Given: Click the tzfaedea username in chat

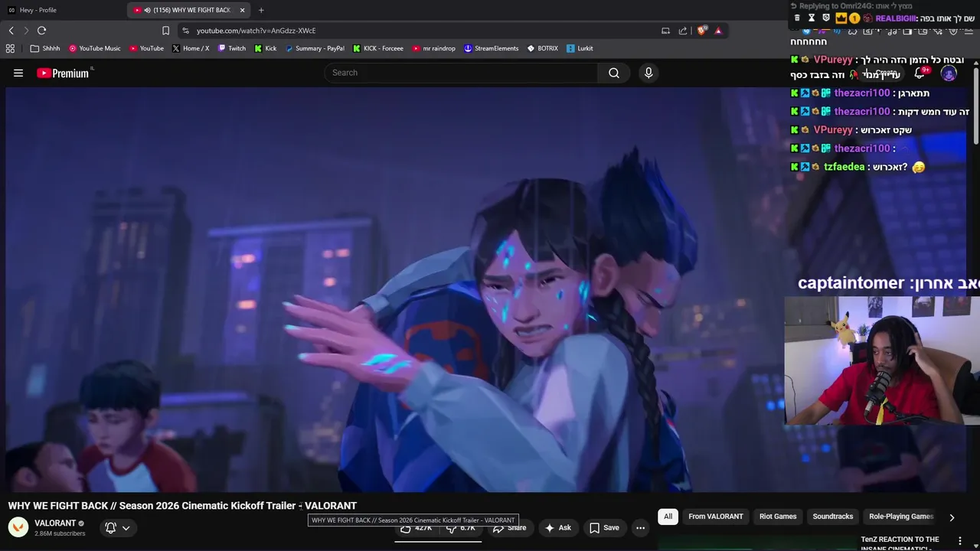Looking at the screenshot, I should click(x=844, y=167).
